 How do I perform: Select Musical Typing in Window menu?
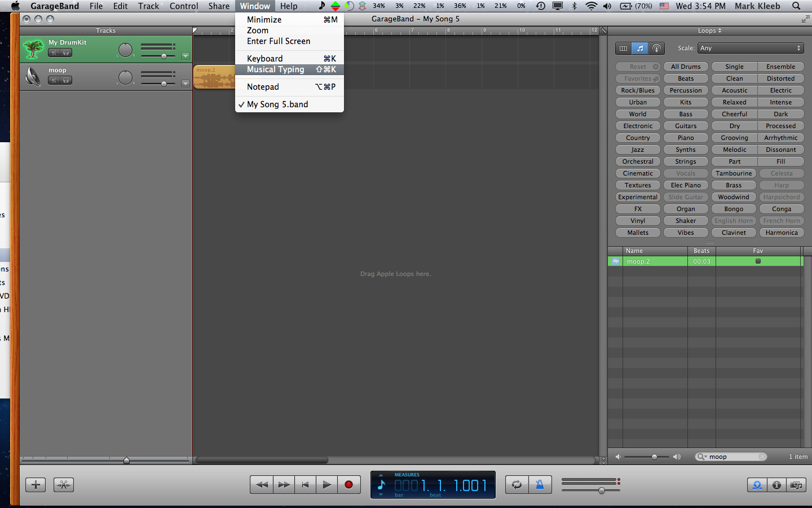point(289,69)
